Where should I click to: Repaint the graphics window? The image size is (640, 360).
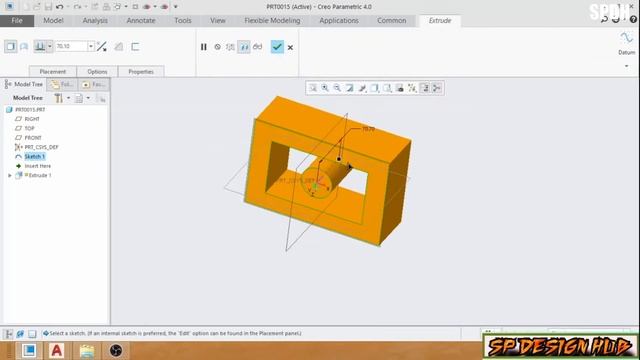pos(350,88)
